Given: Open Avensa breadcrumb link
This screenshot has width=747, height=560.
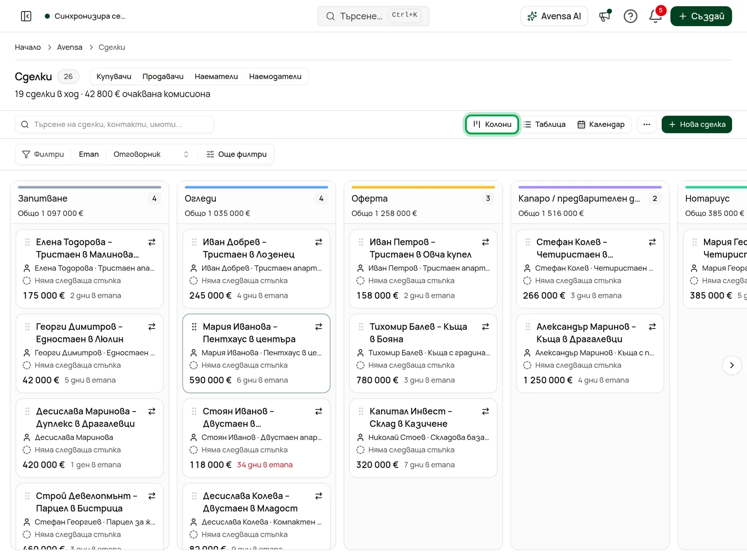Looking at the screenshot, I should 70,47.
